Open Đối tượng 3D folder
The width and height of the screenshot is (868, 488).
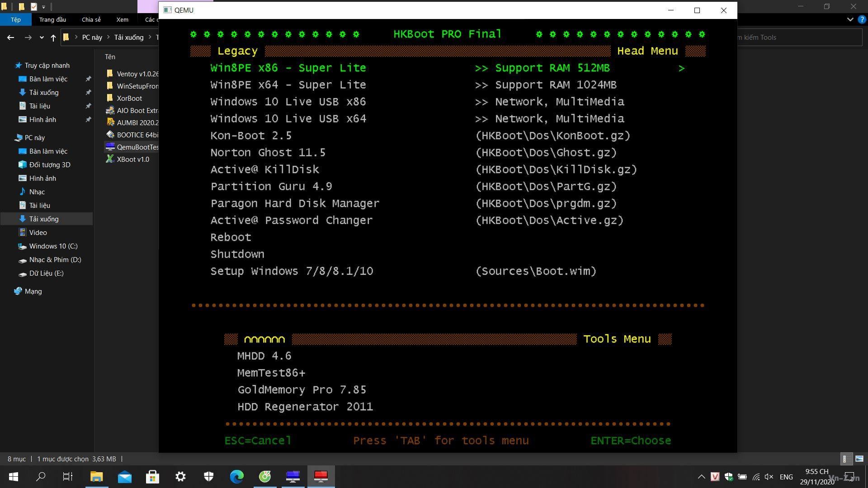click(50, 165)
